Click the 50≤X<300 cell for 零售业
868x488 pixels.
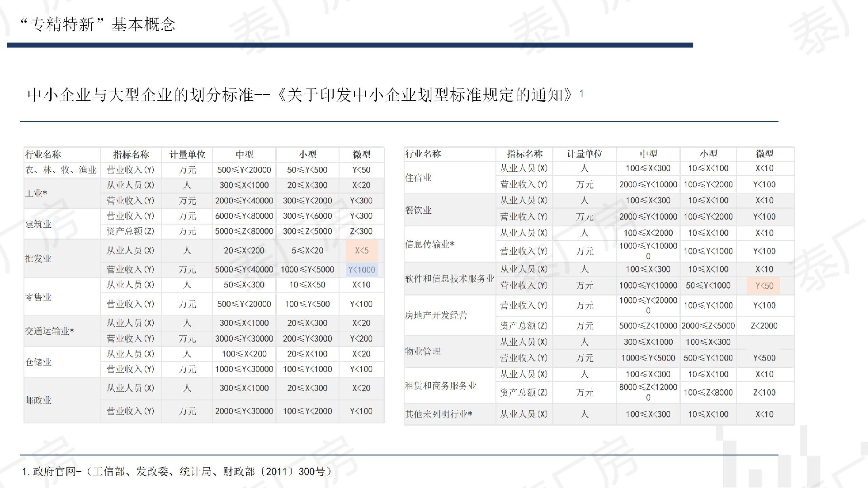pyautogui.click(x=244, y=285)
